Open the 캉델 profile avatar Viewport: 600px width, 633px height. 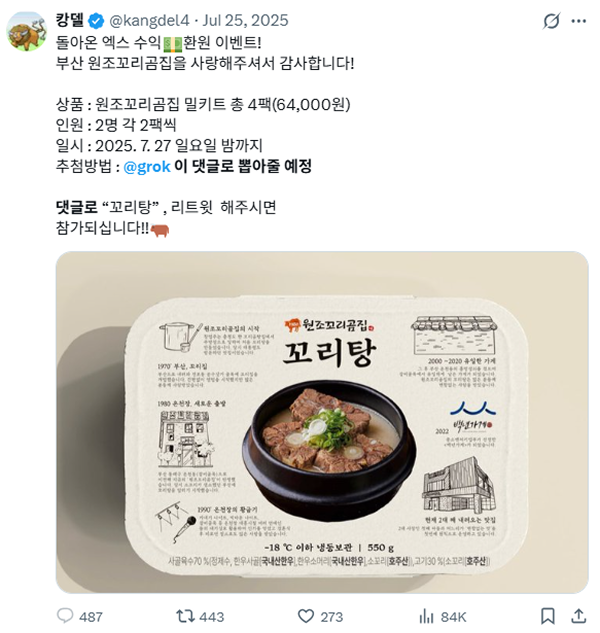[27, 31]
